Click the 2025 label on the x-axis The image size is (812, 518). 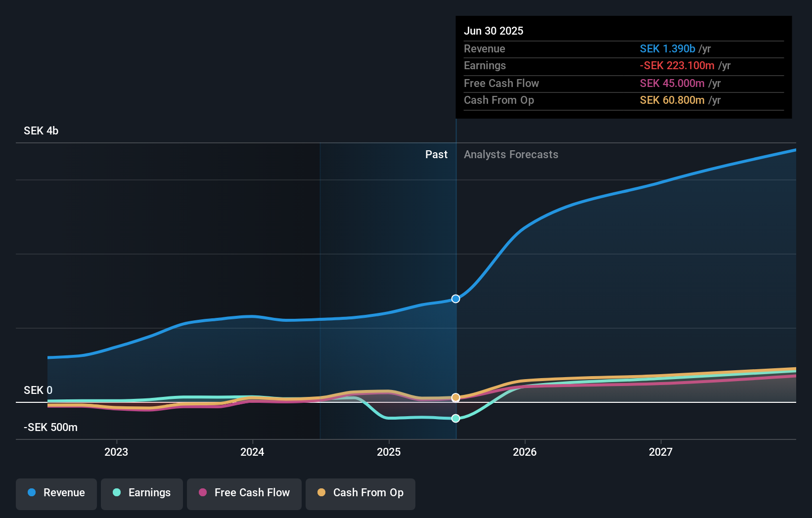coord(389,451)
